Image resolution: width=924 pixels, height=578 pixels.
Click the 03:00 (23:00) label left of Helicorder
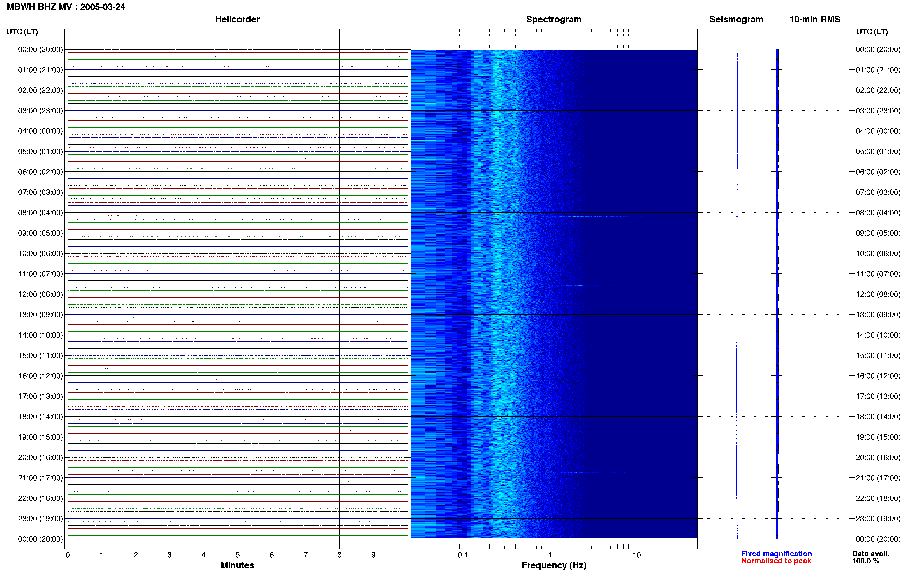coord(41,111)
